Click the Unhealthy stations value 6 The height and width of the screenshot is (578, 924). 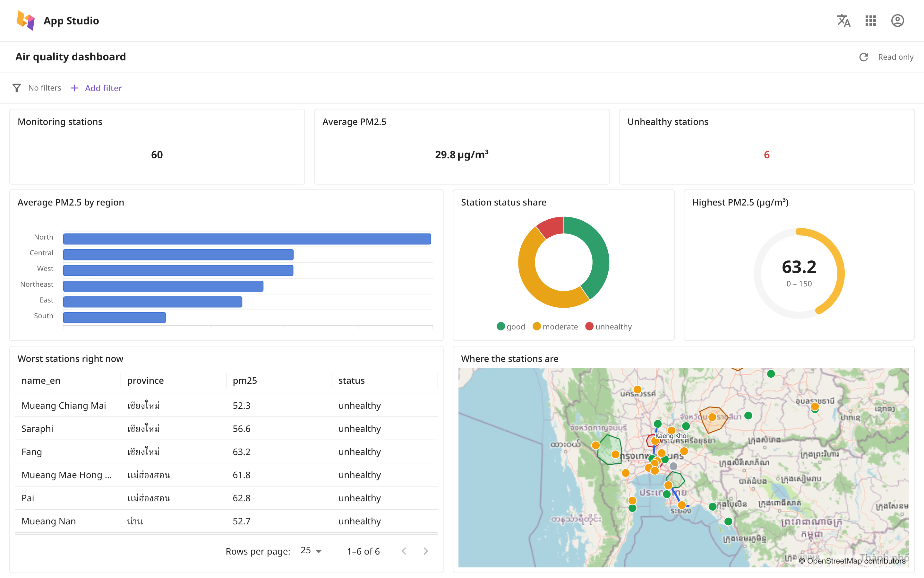click(x=767, y=154)
